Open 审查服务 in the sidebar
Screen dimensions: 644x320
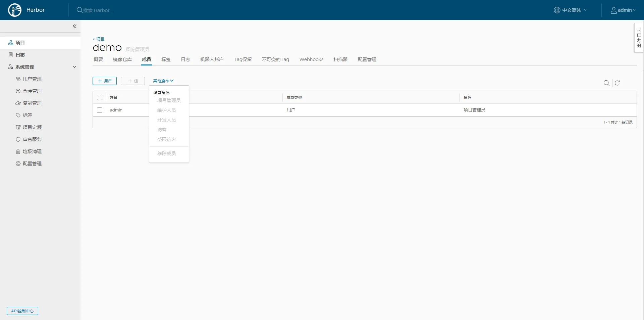pyautogui.click(x=32, y=139)
